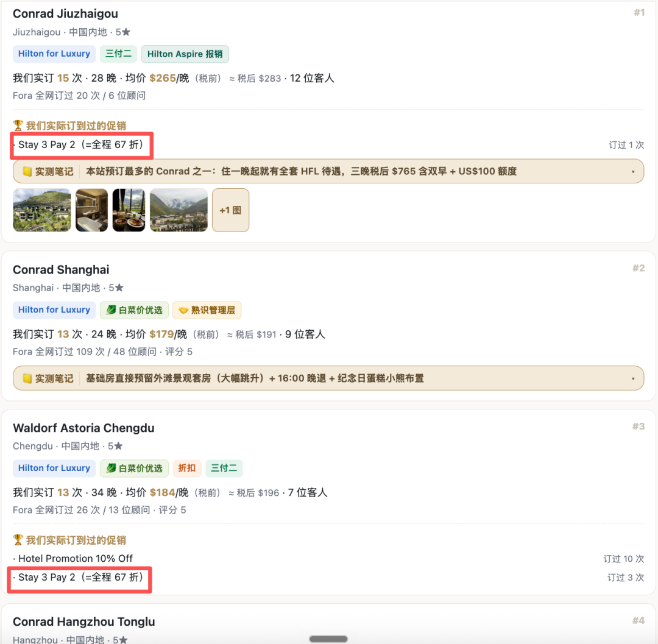Click notebook icon in Shanghai note bar
This screenshot has height=644, width=658.
27,378
